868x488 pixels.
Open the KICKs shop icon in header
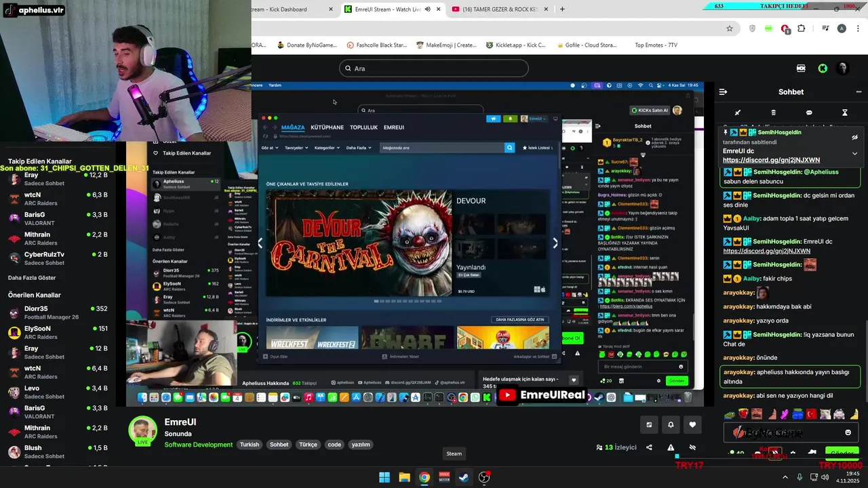pos(801,68)
